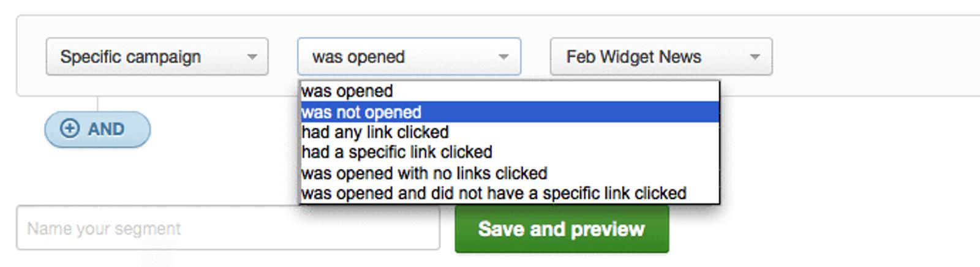This screenshot has height=267, width=980.
Task: Click the 'AND' text label
Action: point(106,129)
